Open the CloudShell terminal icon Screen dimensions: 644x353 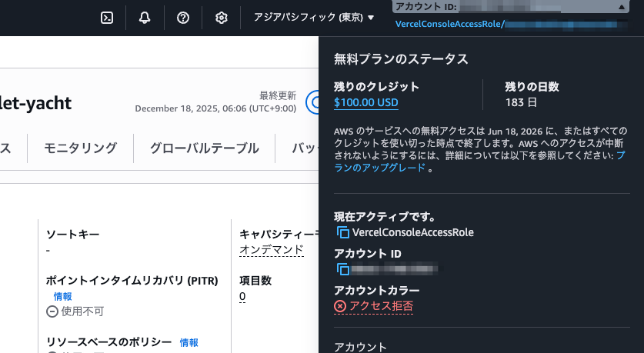click(107, 18)
